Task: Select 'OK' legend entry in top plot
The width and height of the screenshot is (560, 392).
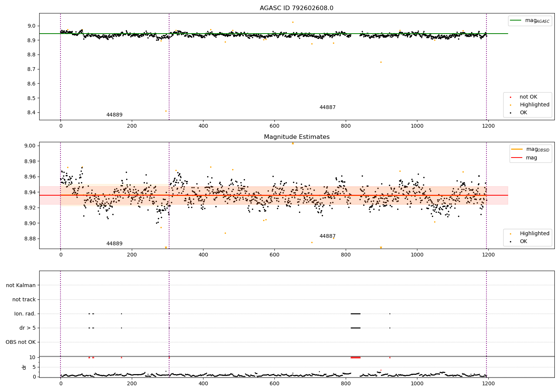Action: [x=523, y=113]
